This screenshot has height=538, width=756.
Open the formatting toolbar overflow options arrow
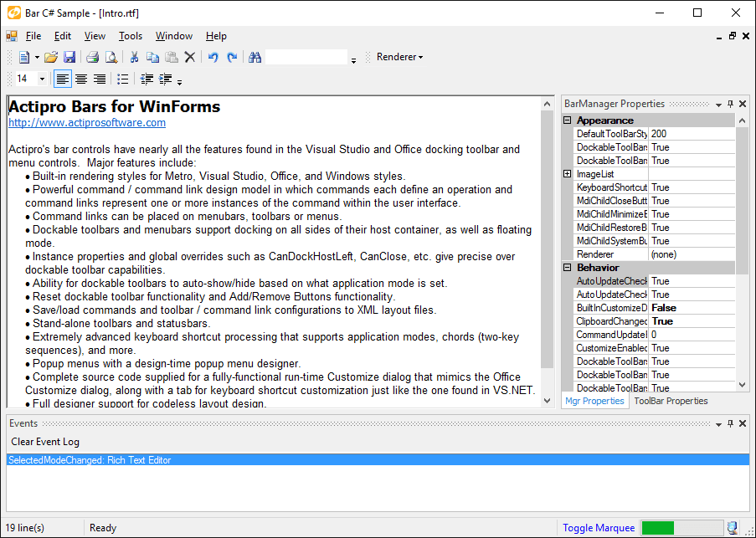(179, 82)
